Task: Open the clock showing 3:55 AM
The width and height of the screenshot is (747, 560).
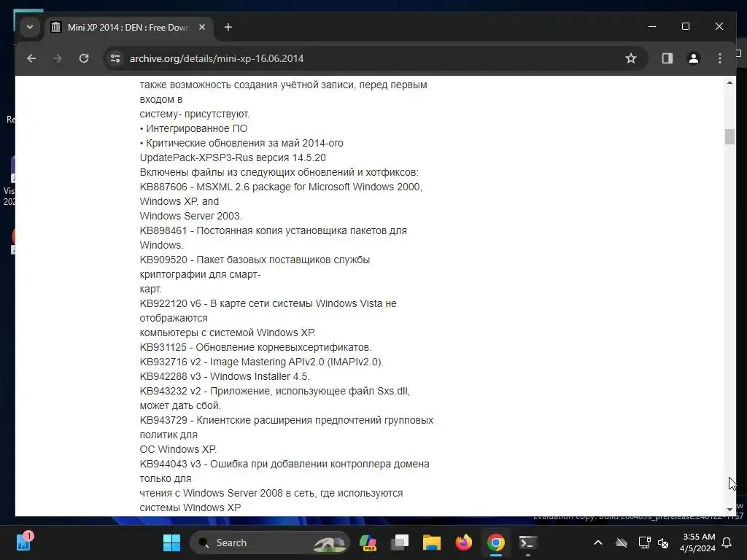Action: point(697,542)
